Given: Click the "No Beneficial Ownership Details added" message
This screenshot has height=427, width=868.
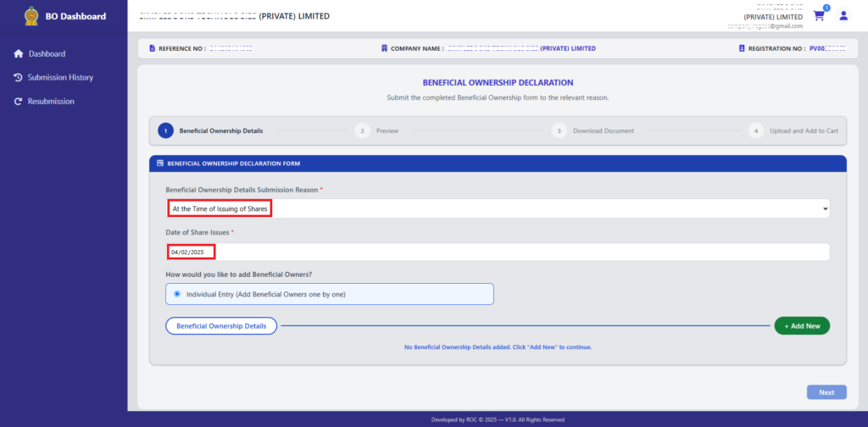Looking at the screenshot, I should point(498,347).
